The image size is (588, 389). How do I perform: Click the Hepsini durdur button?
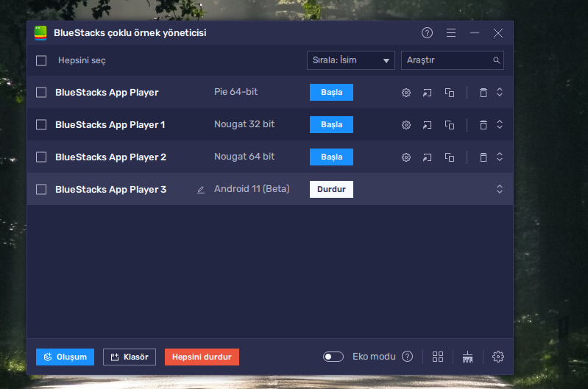coord(202,357)
